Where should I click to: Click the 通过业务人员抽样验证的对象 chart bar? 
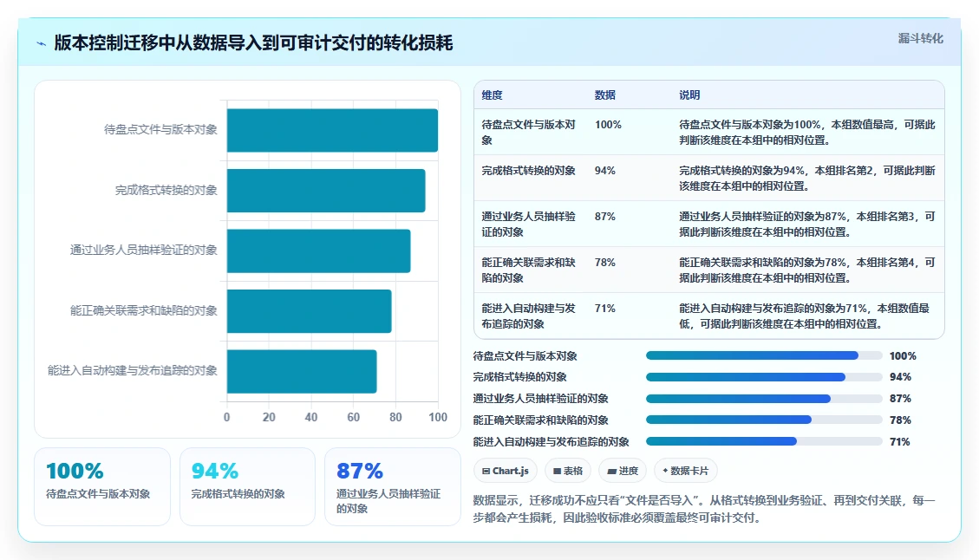click(318, 251)
